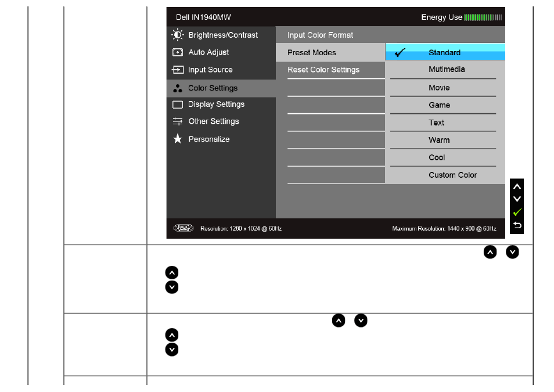Click the Personalize star icon
The image size is (554, 392).
coord(177,139)
